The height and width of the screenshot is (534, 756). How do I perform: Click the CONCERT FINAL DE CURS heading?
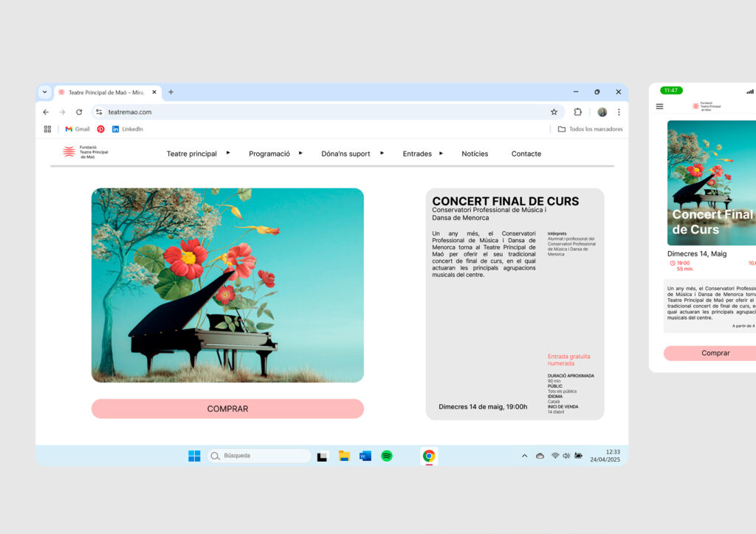click(x=505, y=201)
